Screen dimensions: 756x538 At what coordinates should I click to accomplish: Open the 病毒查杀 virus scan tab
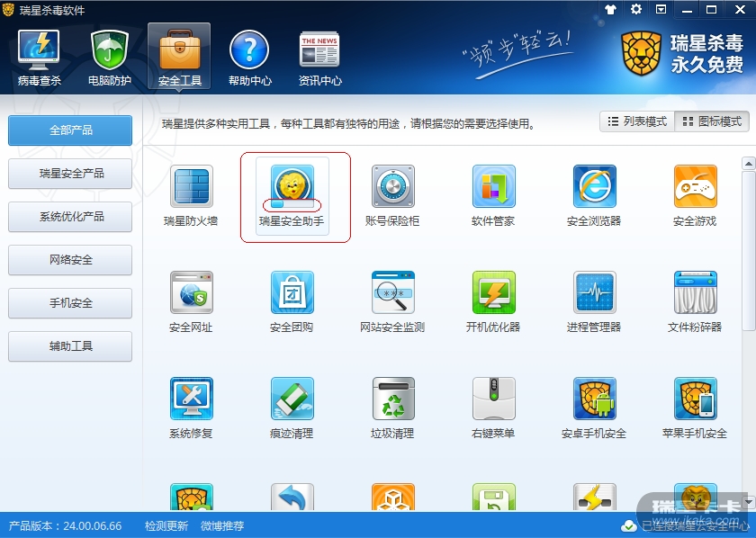coord(39,58)
